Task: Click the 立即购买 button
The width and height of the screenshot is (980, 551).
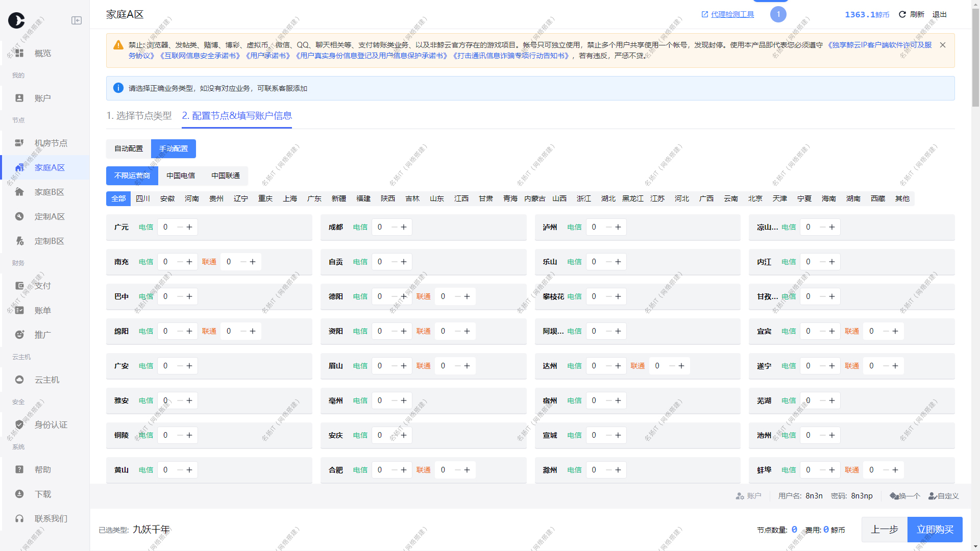Action: point(935,530)
